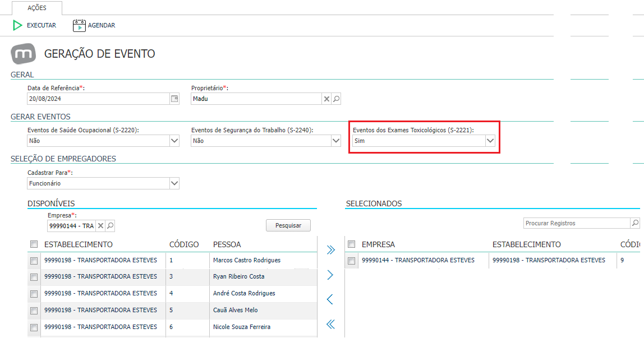Check the Marcos Castro Rodrigues row
Image resolution: width=644 pixels, height=338 pixels.
[x=34, y=261]
